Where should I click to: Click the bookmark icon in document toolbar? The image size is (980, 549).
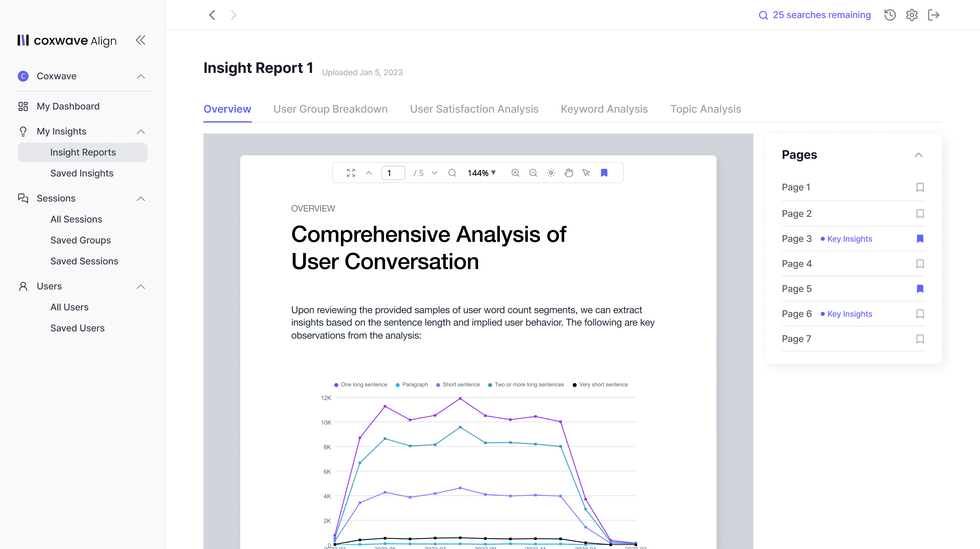coord(604,173)
